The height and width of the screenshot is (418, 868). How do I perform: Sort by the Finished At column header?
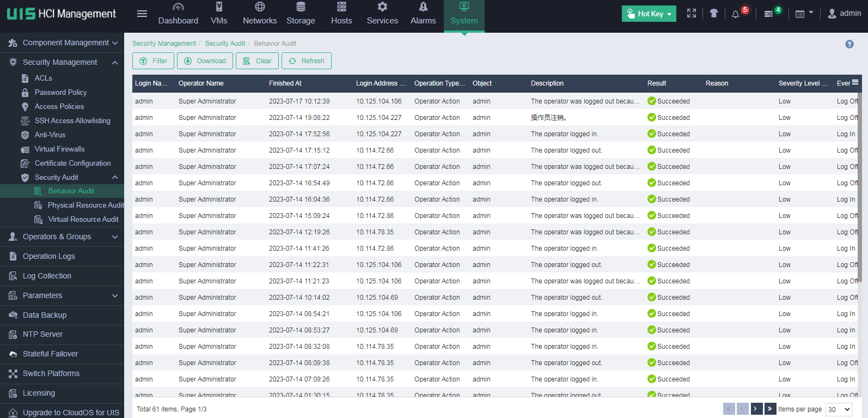click(285, 83)
